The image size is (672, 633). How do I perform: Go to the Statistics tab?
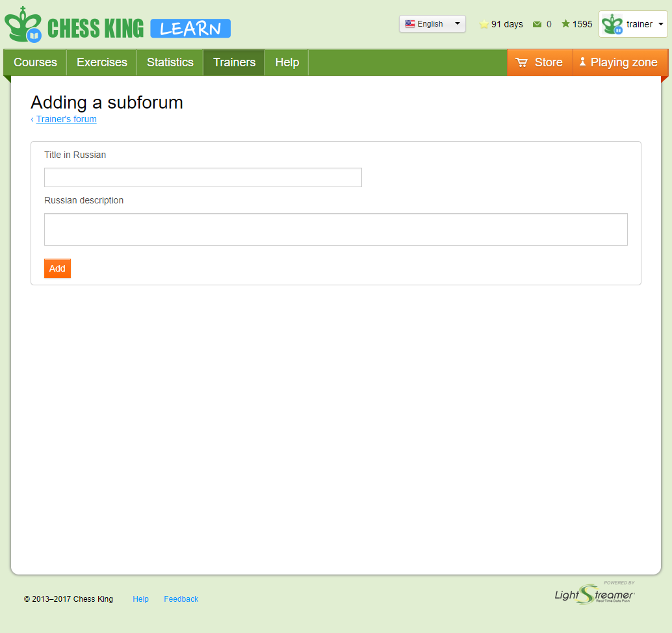170,62
